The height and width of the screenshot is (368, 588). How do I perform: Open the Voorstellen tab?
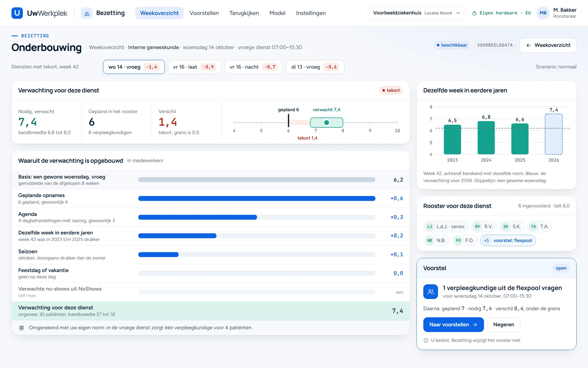[204, 13]
